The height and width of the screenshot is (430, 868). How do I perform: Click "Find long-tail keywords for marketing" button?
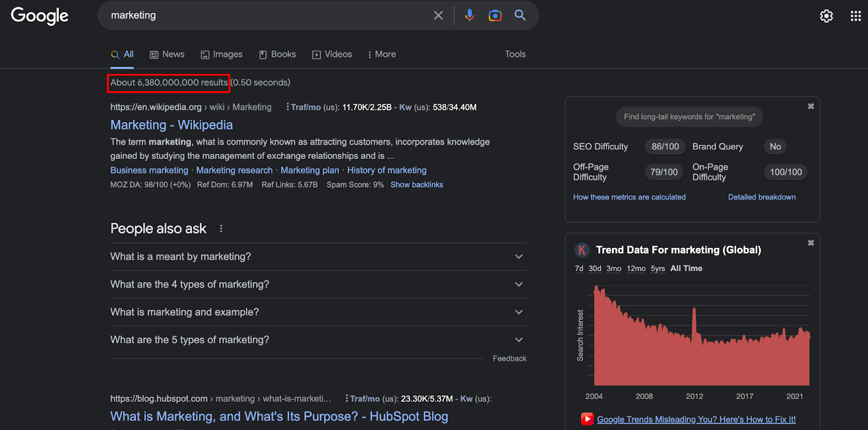(689, 117)
